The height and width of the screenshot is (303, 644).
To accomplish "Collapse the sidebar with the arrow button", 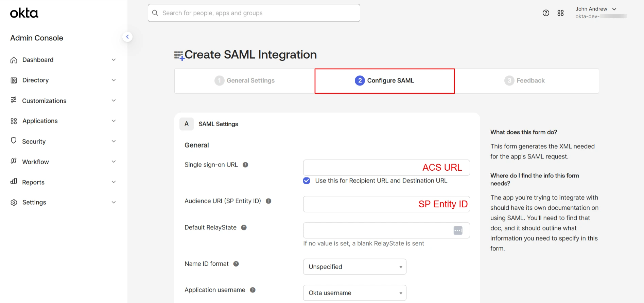I will (127, 37).
